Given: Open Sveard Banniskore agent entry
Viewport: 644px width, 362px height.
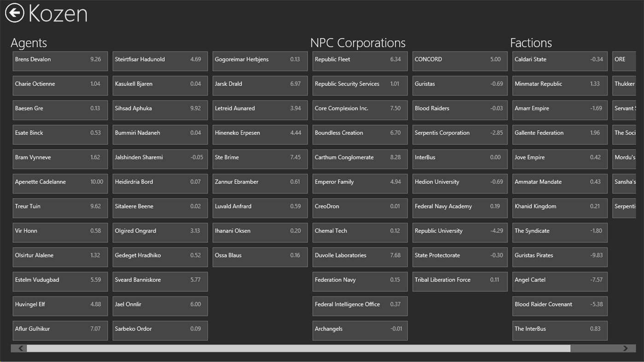Looking at the screenshot, I should click(x=160, y=282).
